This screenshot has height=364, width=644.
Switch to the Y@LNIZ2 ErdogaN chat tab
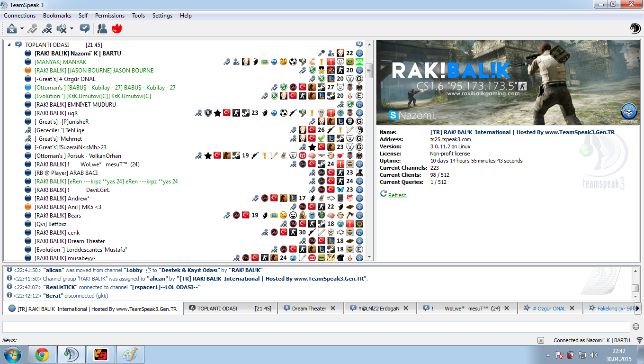click(x=379, y=309)
